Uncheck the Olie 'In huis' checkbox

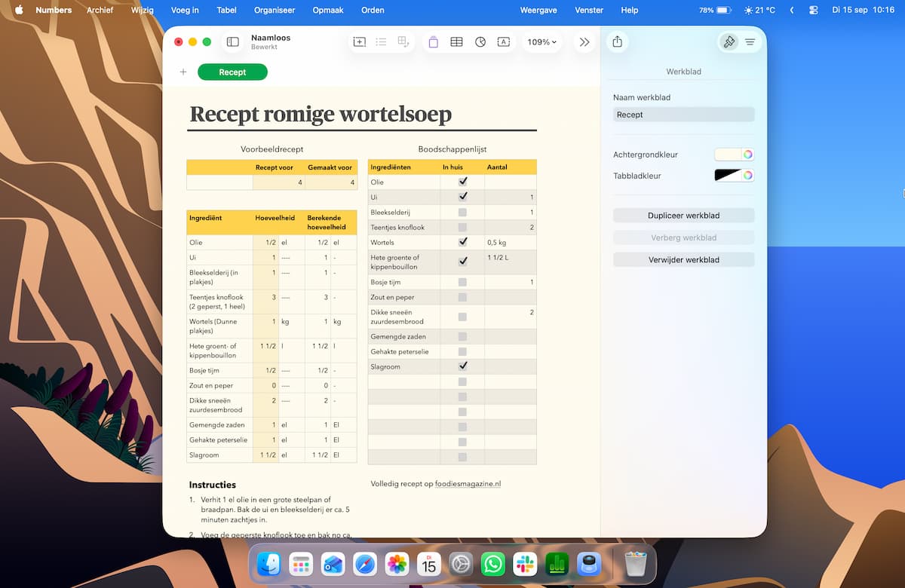(463, 182)
